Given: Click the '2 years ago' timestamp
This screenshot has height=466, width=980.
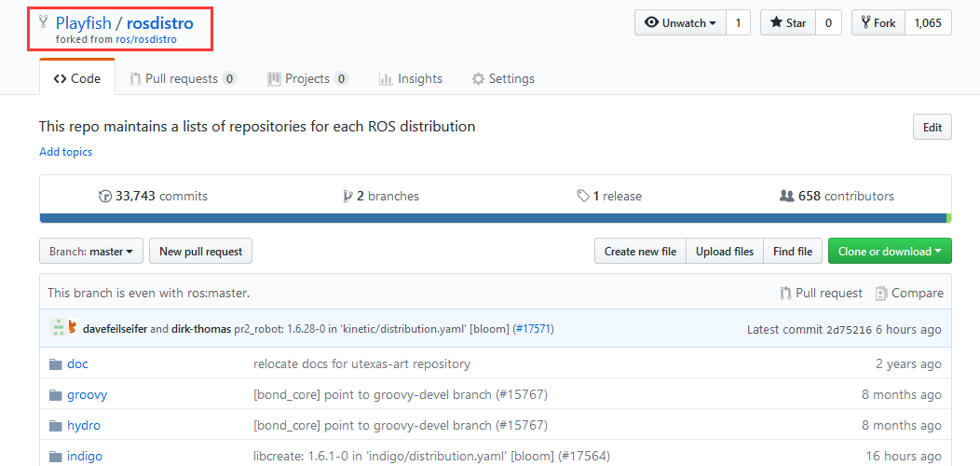Looking at the screenshot, I should tap(908, 363).
